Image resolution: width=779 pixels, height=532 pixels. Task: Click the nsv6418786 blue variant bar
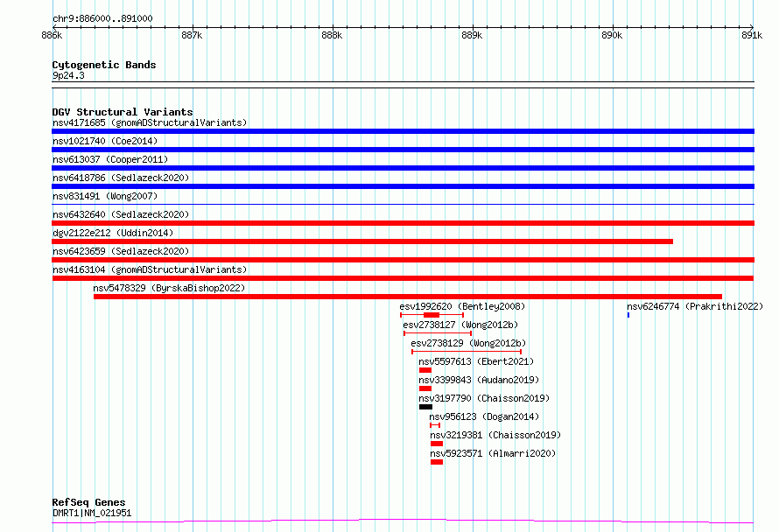pyautogui.click(x=403, y=186)
